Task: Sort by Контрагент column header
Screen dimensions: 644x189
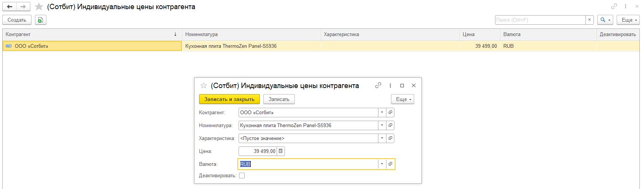Action: (x=92, y=34)
